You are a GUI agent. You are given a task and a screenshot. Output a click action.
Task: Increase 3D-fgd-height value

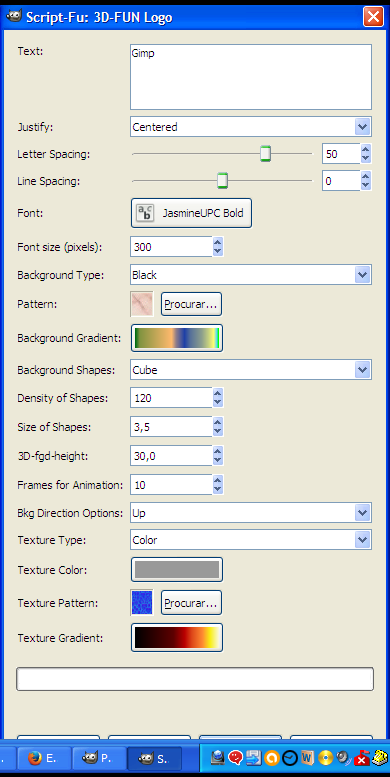(x=218, y=451)
